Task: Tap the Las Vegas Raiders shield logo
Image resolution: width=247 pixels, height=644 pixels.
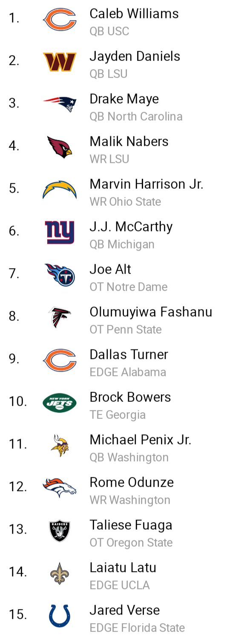Action: [60, 531]
